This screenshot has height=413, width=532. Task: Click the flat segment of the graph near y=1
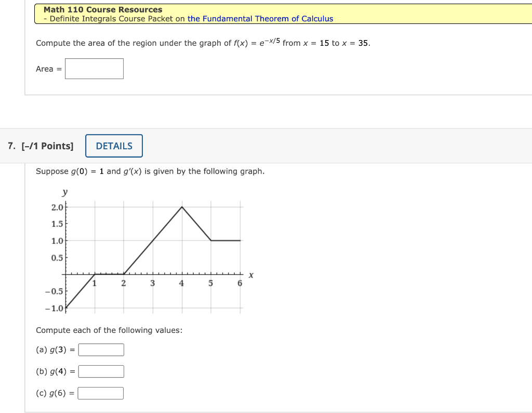point(225,241)
